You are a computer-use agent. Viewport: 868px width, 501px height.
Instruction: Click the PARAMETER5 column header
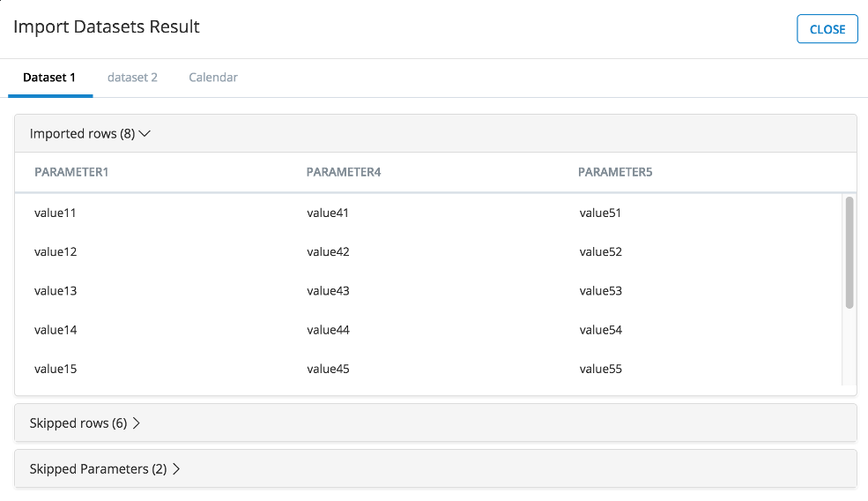(615, 172)
